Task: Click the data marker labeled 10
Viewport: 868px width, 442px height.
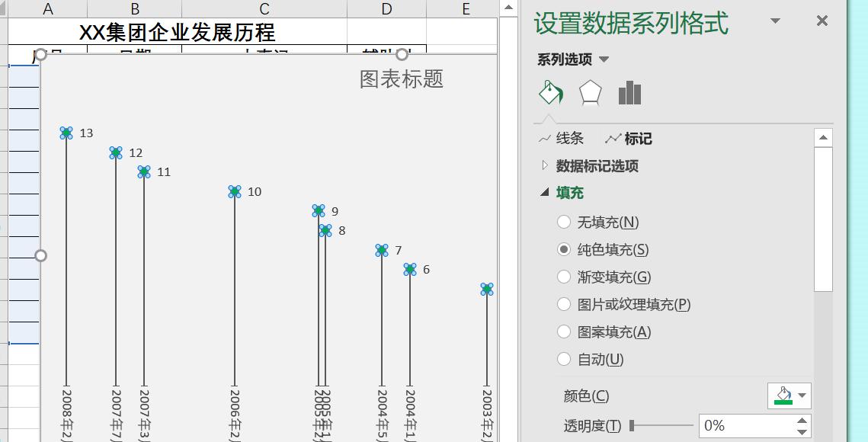Action: 235,191
